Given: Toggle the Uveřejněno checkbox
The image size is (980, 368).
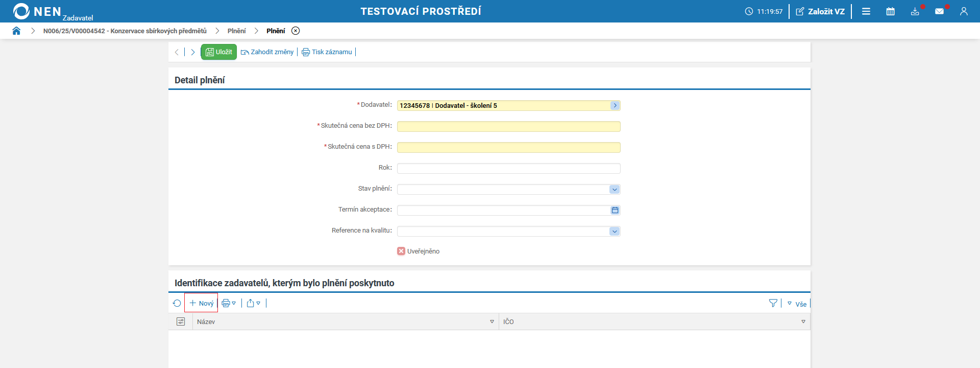Looking at the screenshot, I should pyautogui.click(x=401, y=251).
